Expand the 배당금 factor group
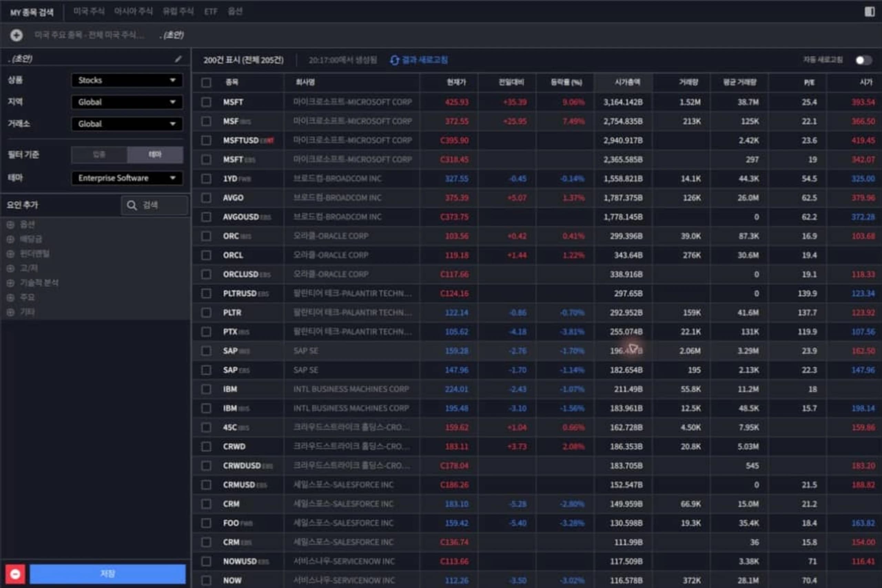The width and height of the screenshot is (882, 588). pos(11,239)
